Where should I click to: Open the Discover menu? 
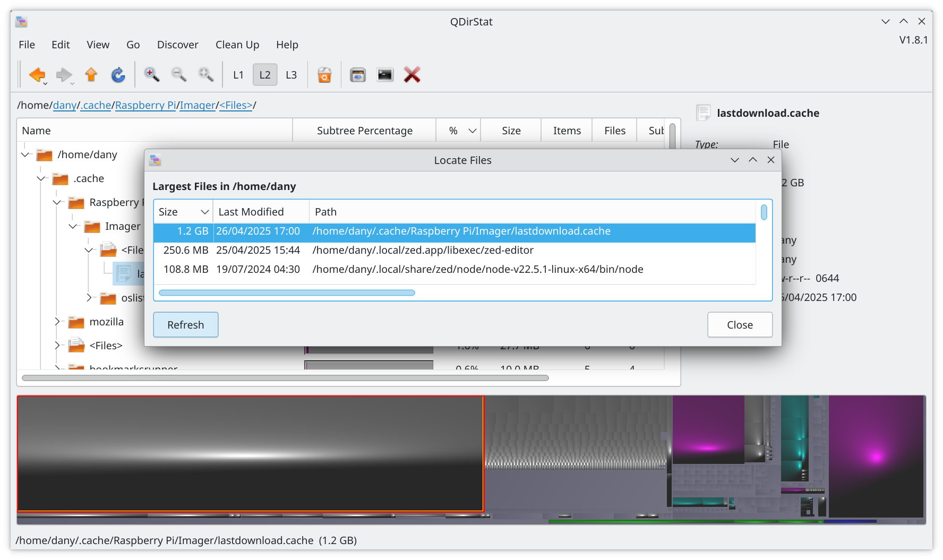click(177, 45)
